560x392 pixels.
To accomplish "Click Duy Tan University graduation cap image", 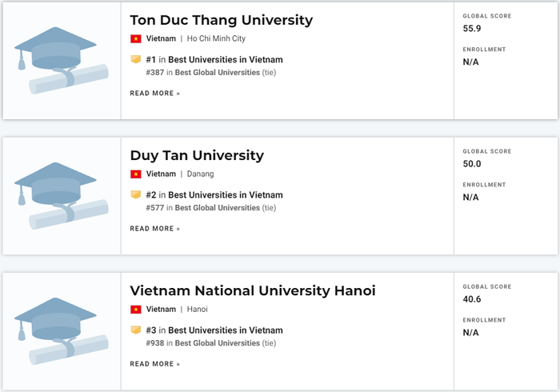I will [x=61, y=195].
